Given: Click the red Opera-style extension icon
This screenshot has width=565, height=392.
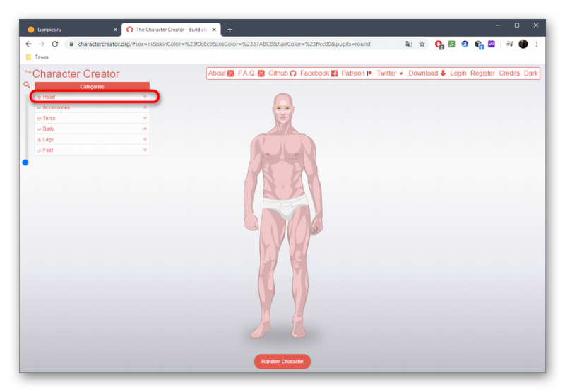Looking at the screenshot, I should pyautogui.click(x=439, y=44).
